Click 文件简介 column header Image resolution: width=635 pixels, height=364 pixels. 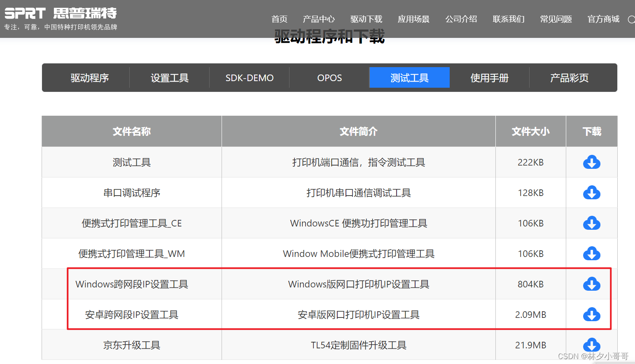coord(359,131)
